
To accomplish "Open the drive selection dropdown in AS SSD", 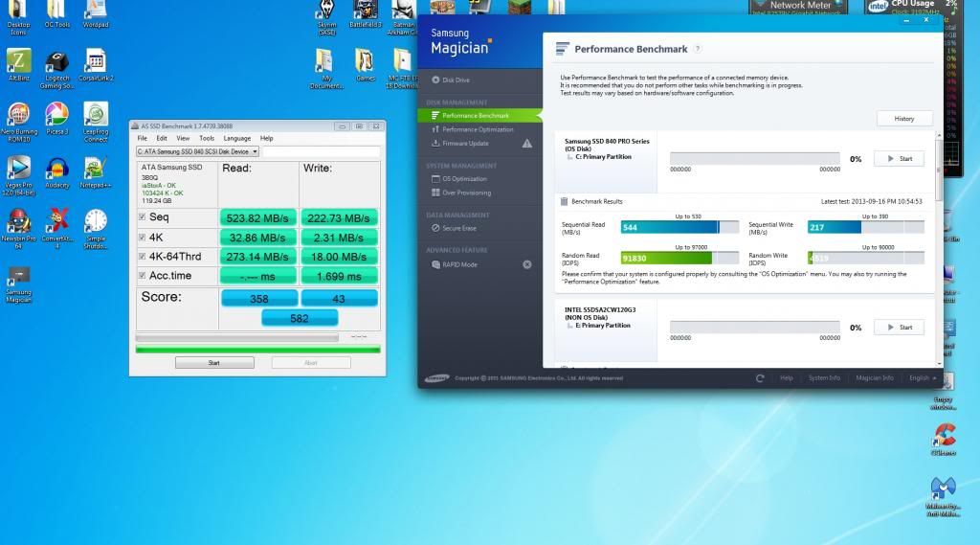I will [197, 151].
